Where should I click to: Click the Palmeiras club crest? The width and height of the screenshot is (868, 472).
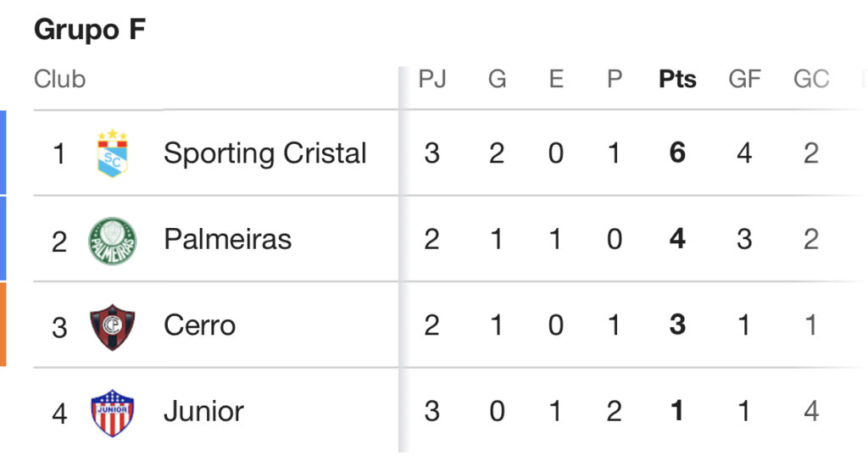point(113,241)
